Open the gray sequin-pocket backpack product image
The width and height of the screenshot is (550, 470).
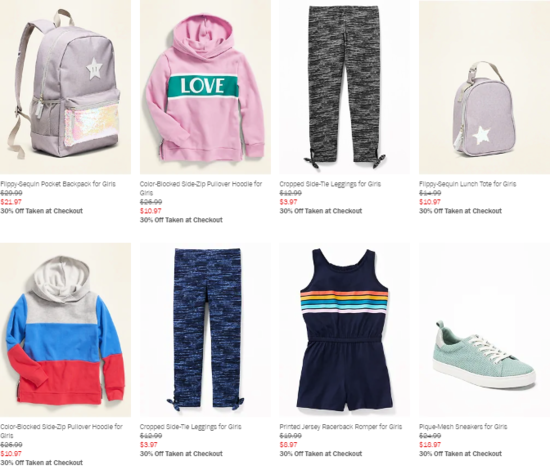tap(65, 87)
